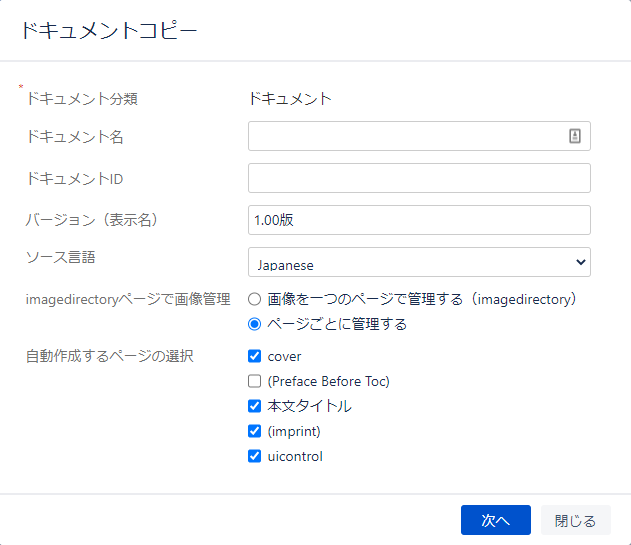The width and height of the screenshot is (631, 545).
Task: Toggle the 本文タイトル checkbox
Action: point(255,406)
